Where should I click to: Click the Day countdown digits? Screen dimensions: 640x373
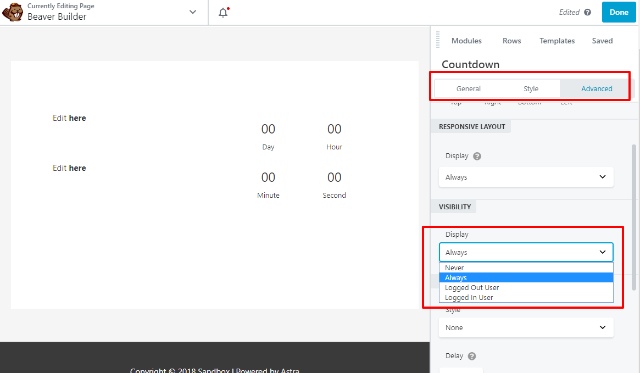tap(268, 129)
